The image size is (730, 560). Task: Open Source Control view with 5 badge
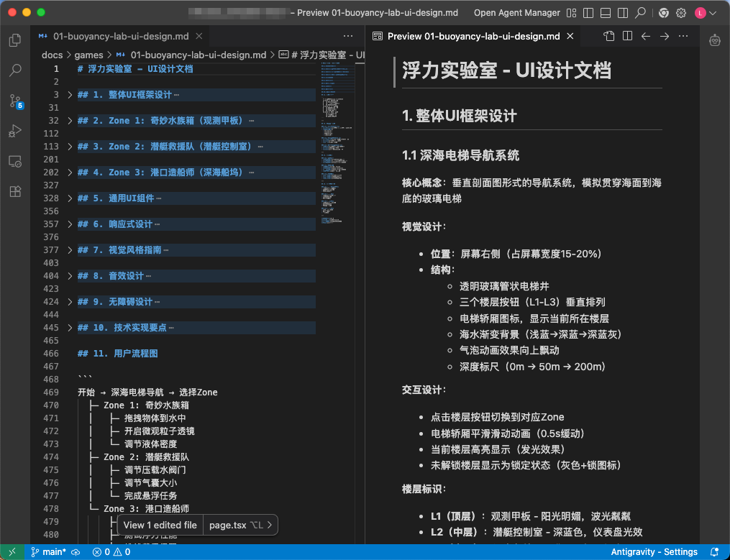(x=15, y=101)
